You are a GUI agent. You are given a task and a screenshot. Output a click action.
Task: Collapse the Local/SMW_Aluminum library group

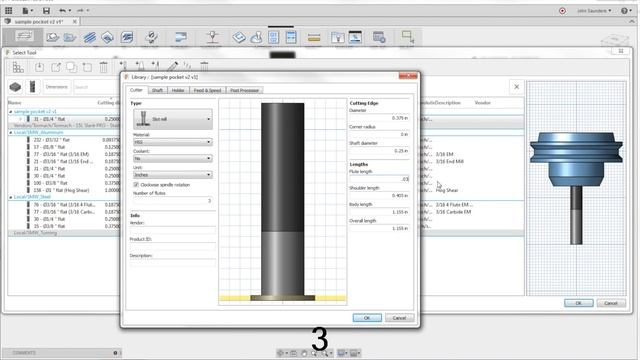tap(11, 133)
